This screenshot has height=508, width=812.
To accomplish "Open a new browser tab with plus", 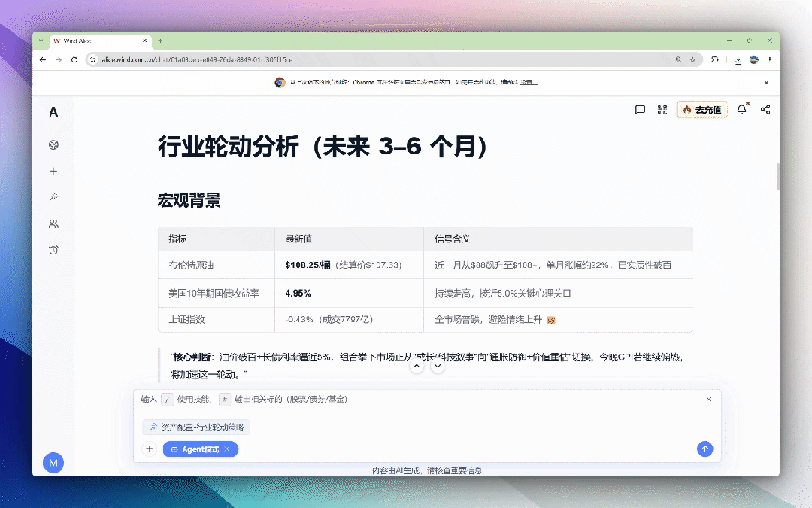I will [x=161, y=41].
